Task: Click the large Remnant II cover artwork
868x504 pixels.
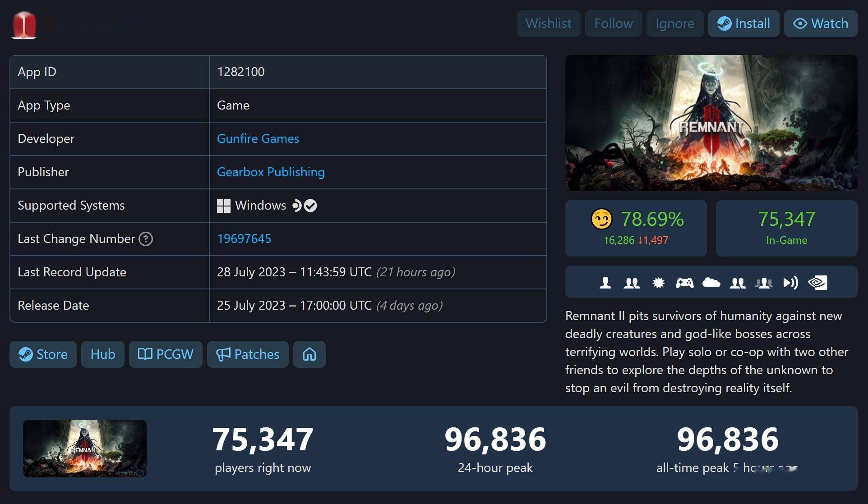Action: pyautogui.click(x=711, y=123)
